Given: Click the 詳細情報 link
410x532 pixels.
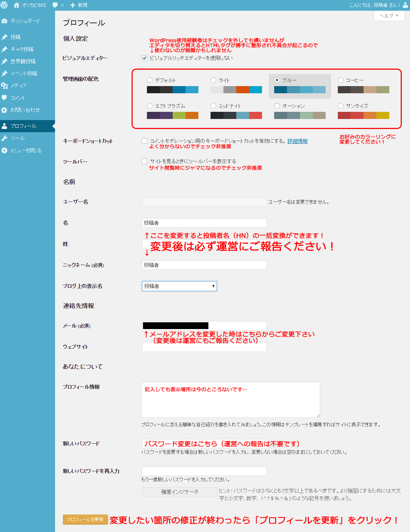Looking at the screenshot, I should [297, 141].
